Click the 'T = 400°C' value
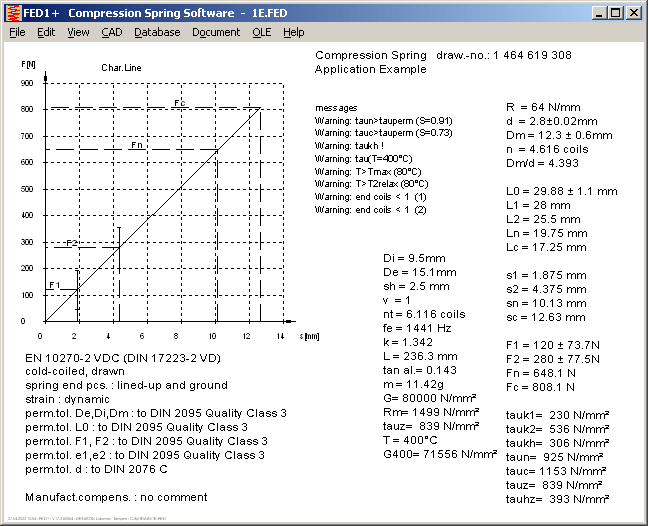 pos(410,440)
